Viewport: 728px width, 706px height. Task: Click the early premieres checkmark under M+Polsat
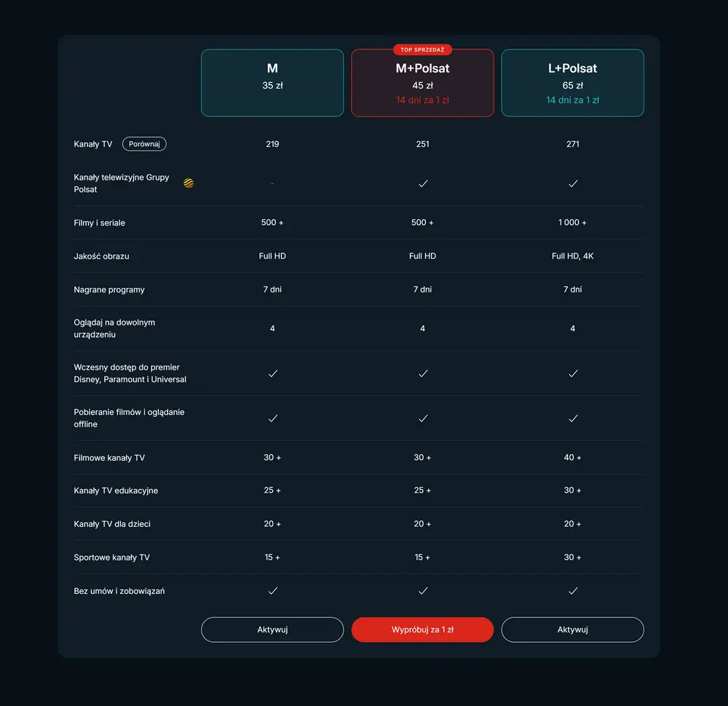click(x=423, y=373)
